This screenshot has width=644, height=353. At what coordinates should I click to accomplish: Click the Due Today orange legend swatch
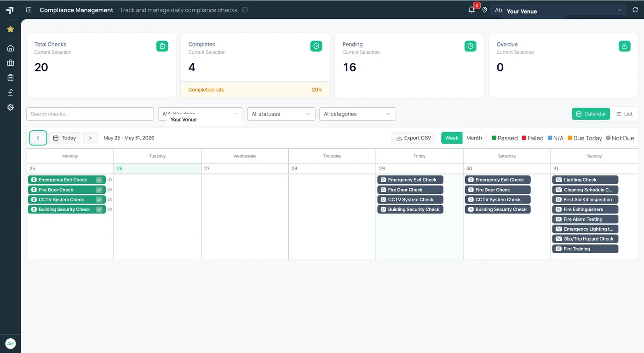[x=570, y=138]
